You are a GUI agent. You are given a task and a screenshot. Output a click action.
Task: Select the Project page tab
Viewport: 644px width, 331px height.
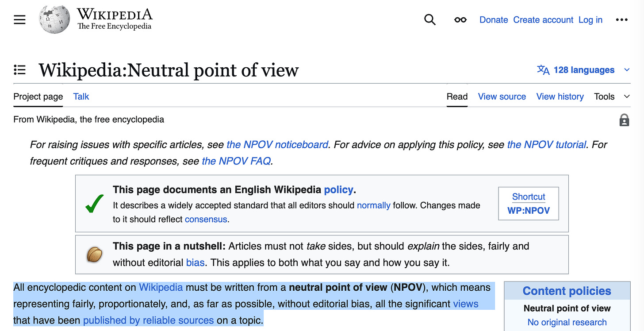pos(38,96)
